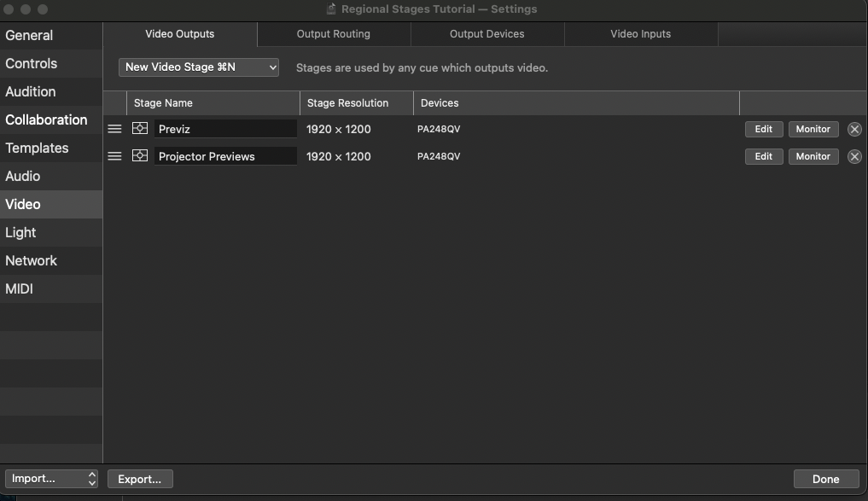This screenshot has height=501, width=868.
Task: Click the stage icon next to Previz
Action: [140, 129]
